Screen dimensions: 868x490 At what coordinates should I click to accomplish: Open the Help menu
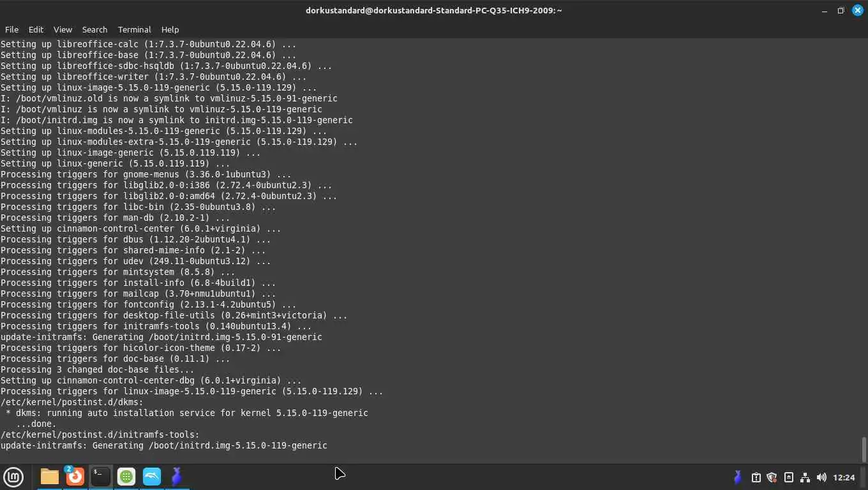tap(170, 29)
